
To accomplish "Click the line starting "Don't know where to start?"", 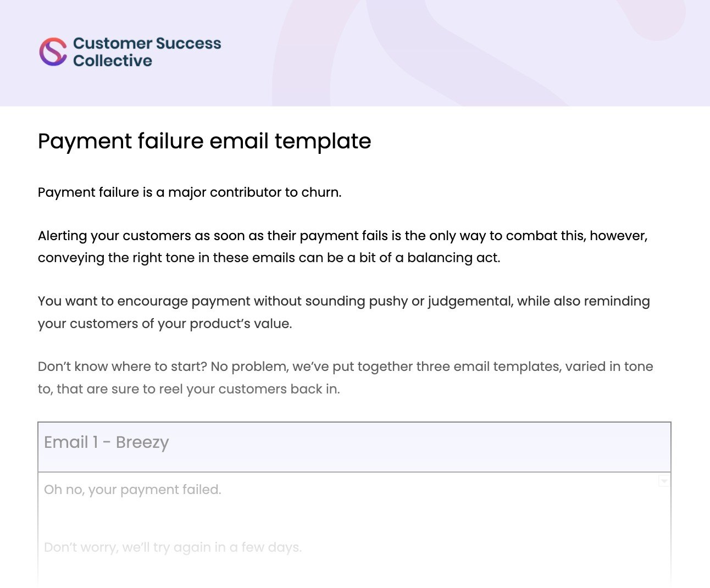I will [345, 367].
